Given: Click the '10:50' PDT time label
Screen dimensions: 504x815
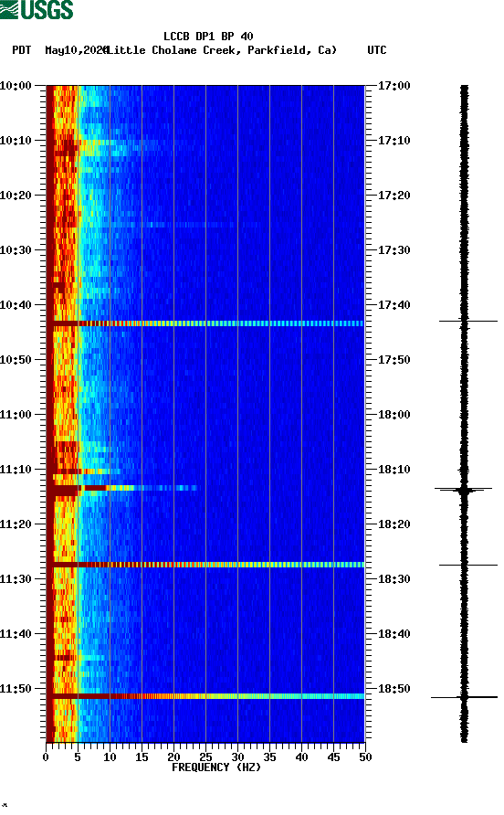Looking at the screenshot, I should coord(16,360).
